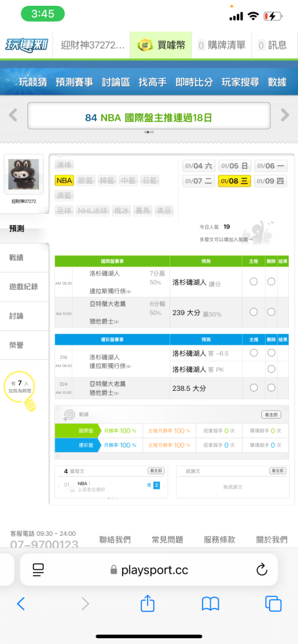Image resolution: width=298 pixels, height=644 pixels.
Task: Pick the date 01/04 六
Action: [199, 166]
